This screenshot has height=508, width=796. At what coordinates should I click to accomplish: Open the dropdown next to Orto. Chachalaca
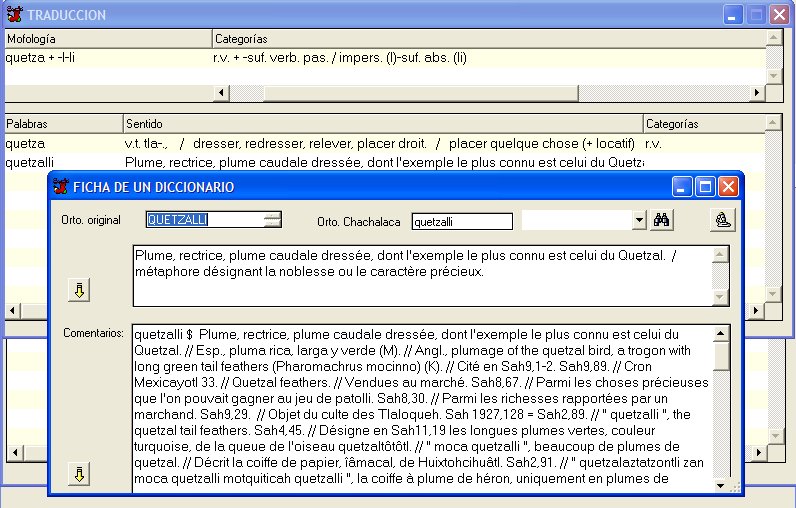coord(639,220)
